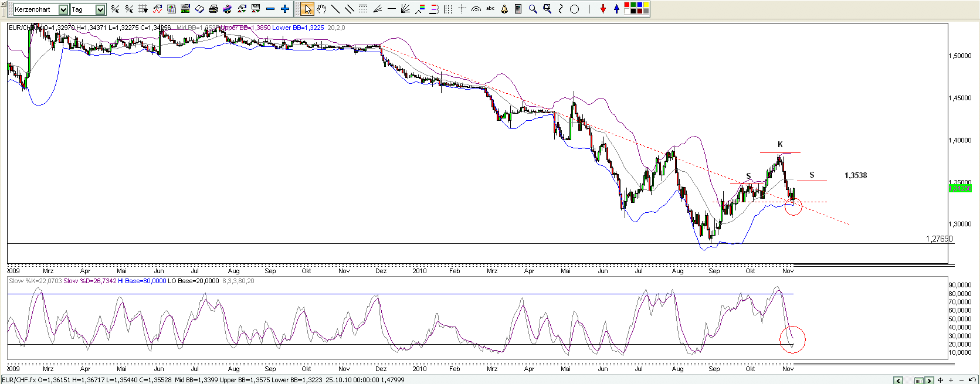The height and width of the screenshot is (384, 980).
Task: Click the 1,3538 price label
Action: tap(856, 175)
